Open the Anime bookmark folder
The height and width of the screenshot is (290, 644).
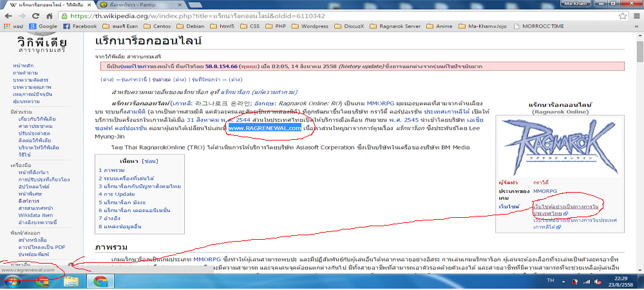point(440,26)
